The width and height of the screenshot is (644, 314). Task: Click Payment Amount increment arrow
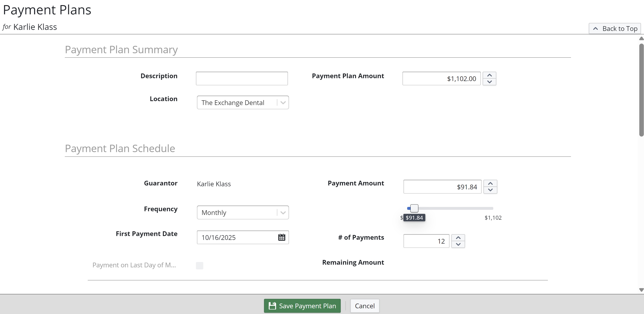(490, 183)
